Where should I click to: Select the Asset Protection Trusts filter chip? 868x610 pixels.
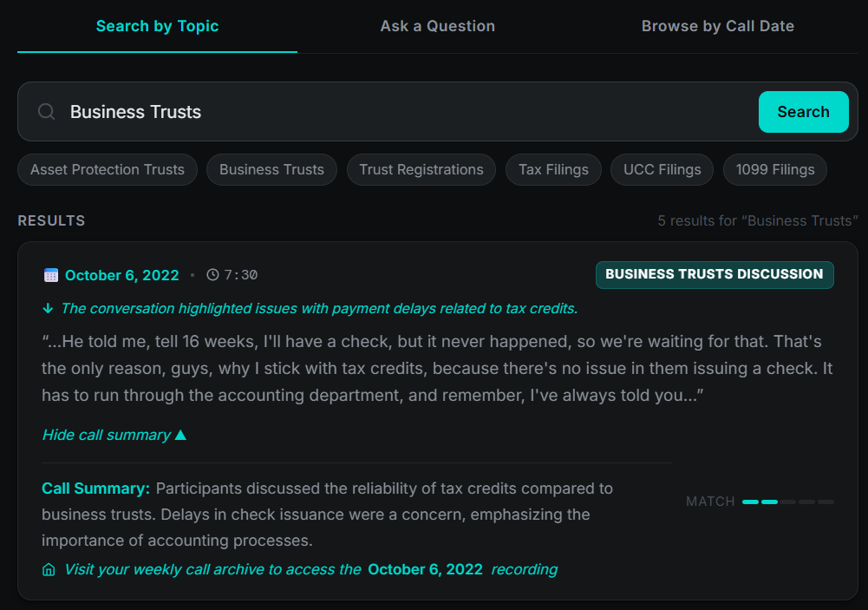pos(107,169)
